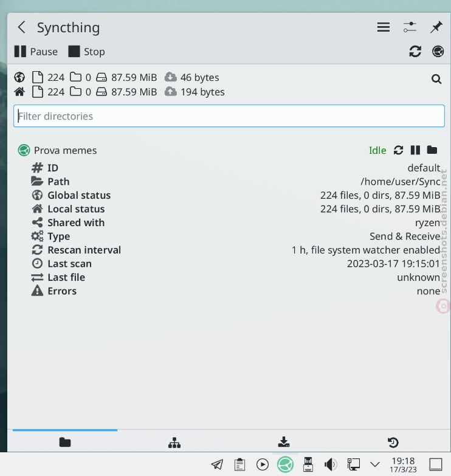Open the volume tray icon
The height and width of the screenshot is (476, 451).
(331, 464)
